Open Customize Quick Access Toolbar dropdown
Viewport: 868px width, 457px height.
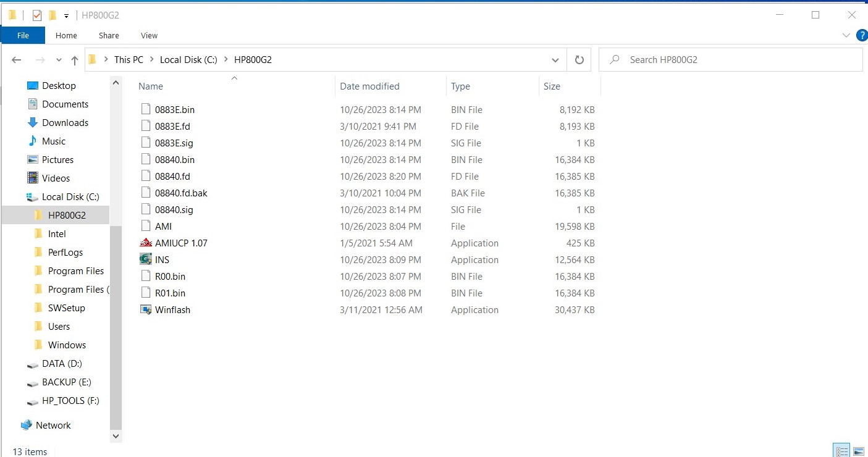point(66,16)
